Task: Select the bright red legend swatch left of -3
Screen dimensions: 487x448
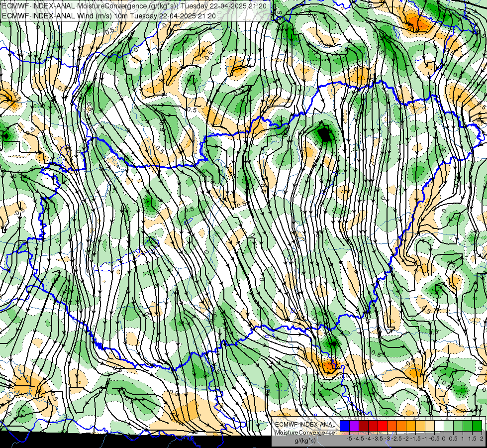Action: 383,426
